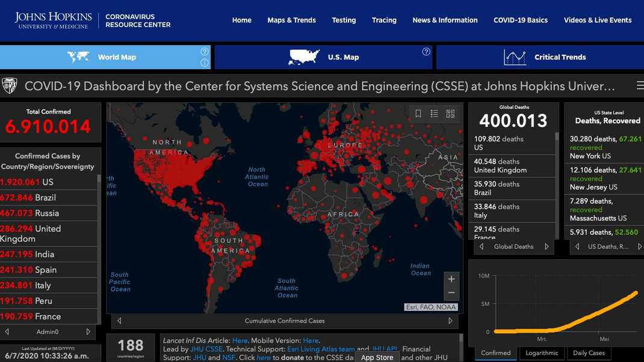Open the upper question mark icon on World Map tab
Screen dimensions: 644x362
204,52
